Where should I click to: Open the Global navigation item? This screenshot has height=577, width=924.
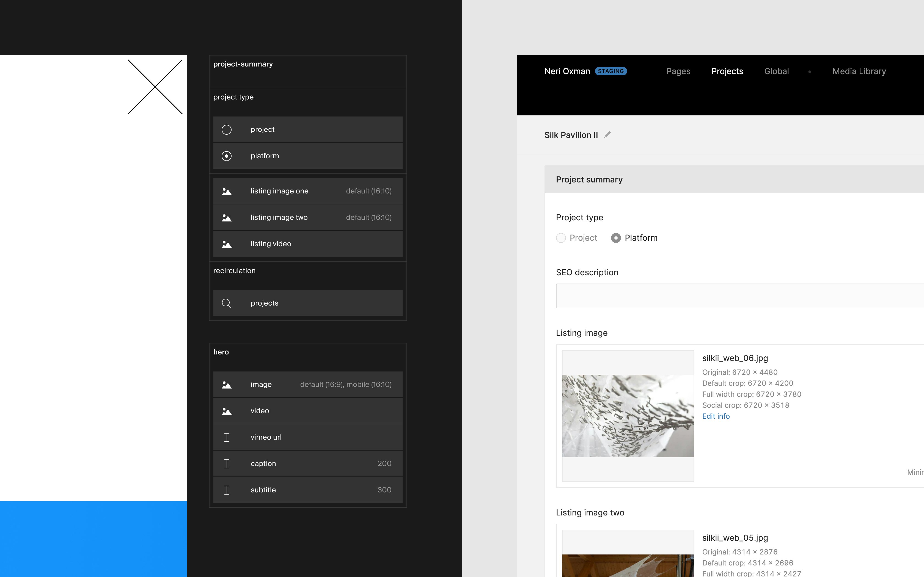pos(776,71)
